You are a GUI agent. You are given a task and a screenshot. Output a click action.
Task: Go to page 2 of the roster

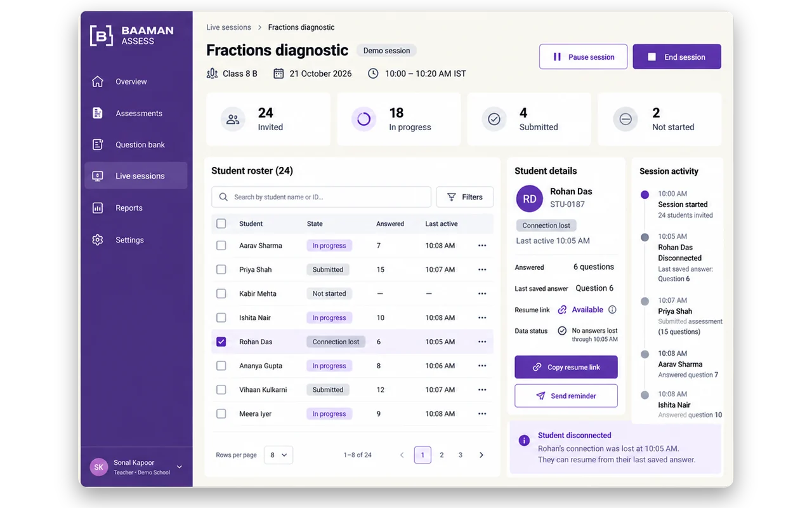click(442, 455)
